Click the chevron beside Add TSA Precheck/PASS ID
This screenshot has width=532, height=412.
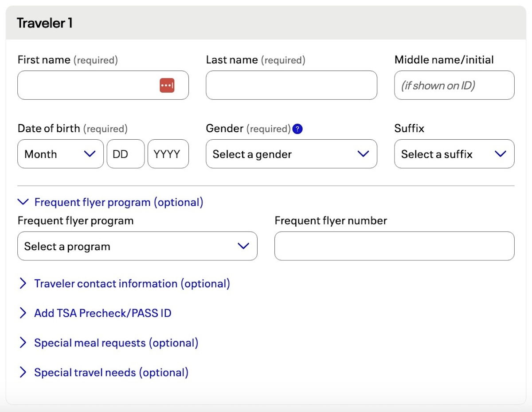pos(23,313)
